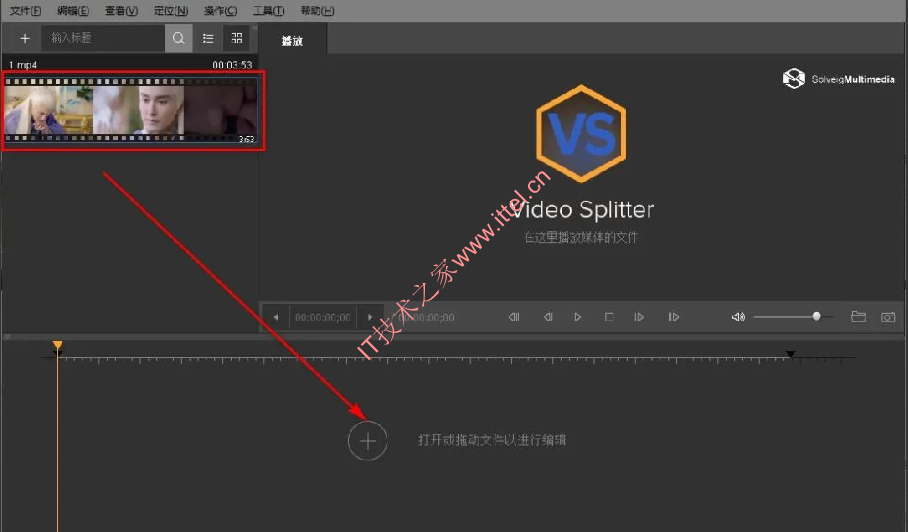This screenshot has width=908, height=532.
Task: Click the magnifier search icon
Action: tap(178, 38)
